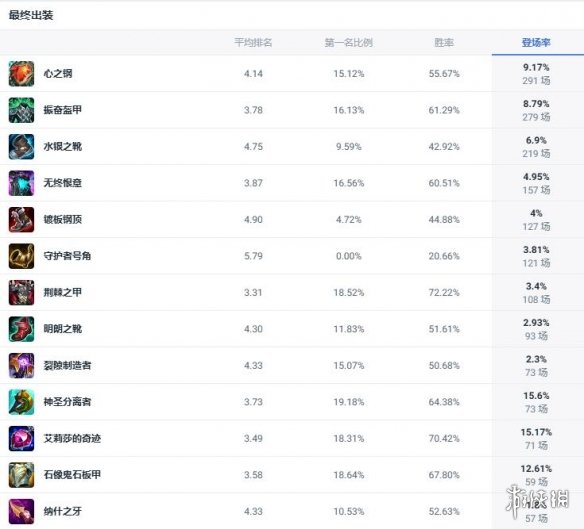Open the 石像鬼石板甲 item name
584x529 pixels.
72,475
